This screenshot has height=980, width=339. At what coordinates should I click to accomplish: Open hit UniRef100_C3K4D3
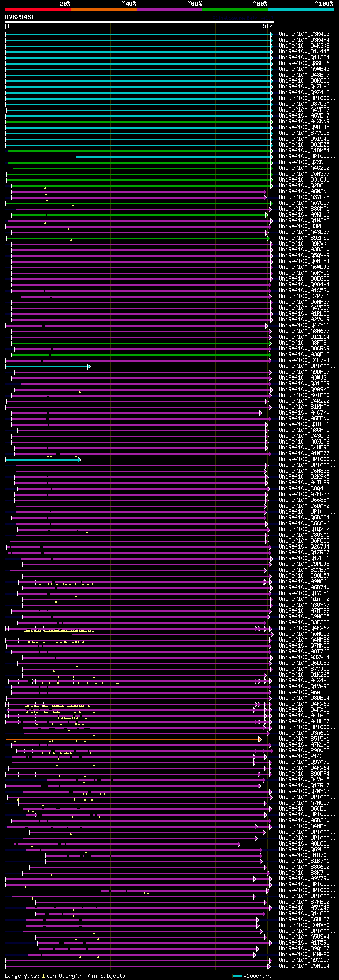tap(304, 34)
